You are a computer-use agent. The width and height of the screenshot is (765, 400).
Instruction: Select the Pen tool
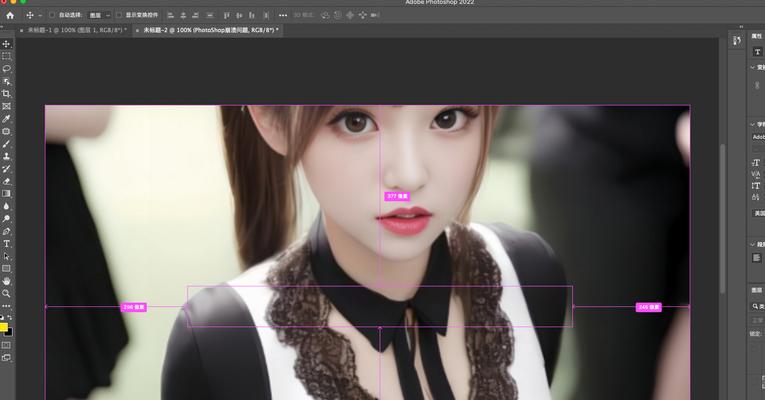click(x=6, y=231)
